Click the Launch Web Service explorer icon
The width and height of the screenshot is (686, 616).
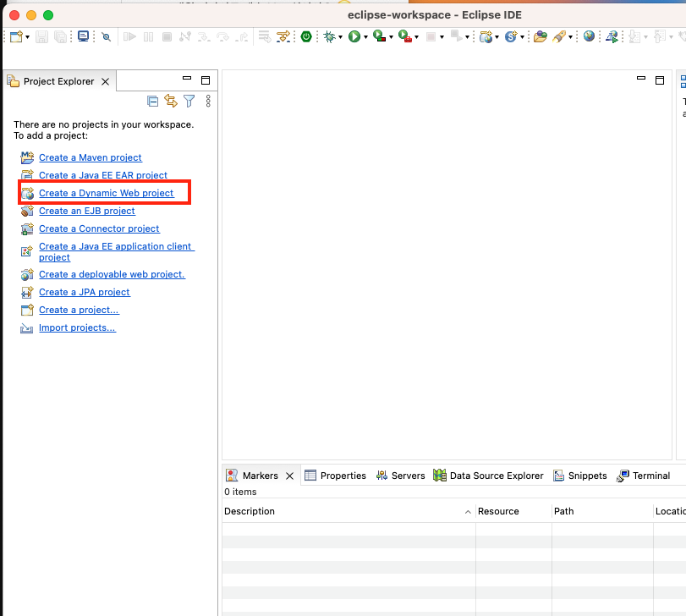point(612,36)
